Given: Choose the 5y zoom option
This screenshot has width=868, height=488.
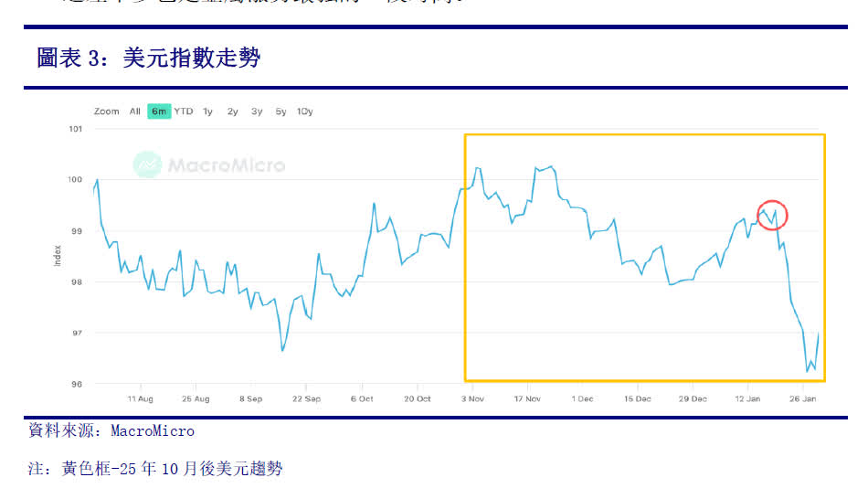Looking at the screenshot, I should coord(281,111).
